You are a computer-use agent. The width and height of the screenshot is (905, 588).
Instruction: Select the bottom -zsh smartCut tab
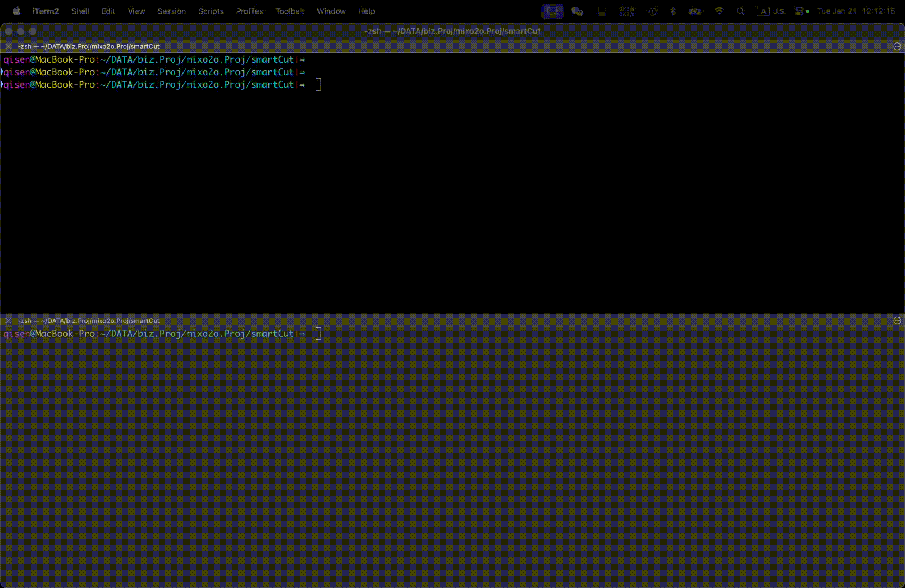pos(87,320)
